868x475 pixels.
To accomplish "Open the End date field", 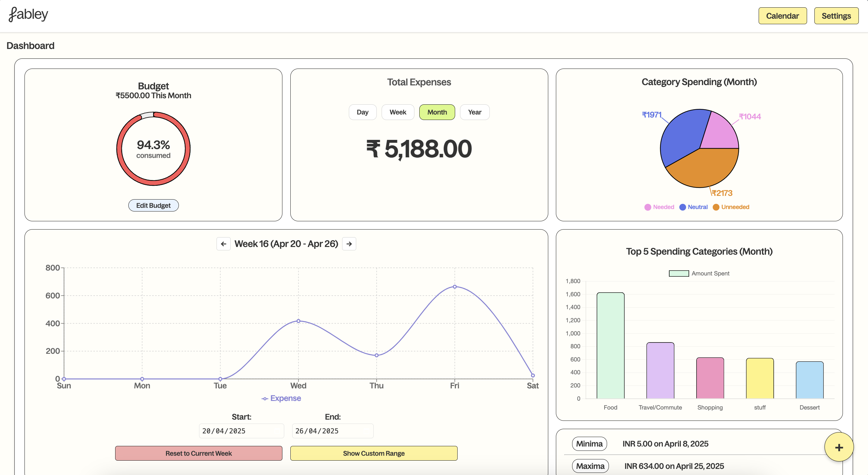I will point(332,431).
